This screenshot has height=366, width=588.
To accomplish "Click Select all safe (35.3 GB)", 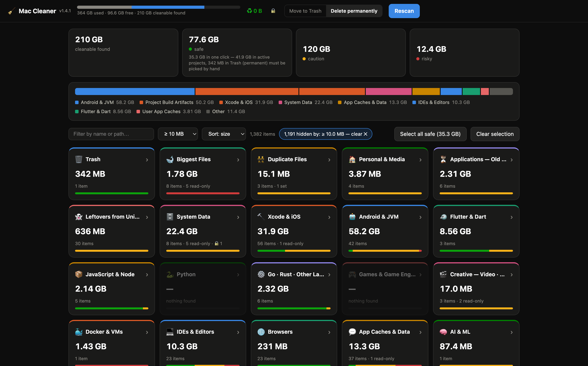I will [430, 134].
